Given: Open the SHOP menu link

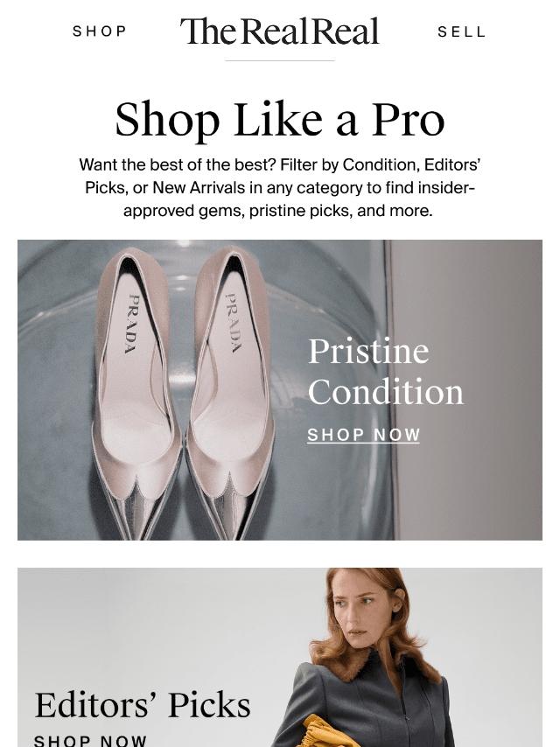Looking at the screenshot, I should pos(100,31).
